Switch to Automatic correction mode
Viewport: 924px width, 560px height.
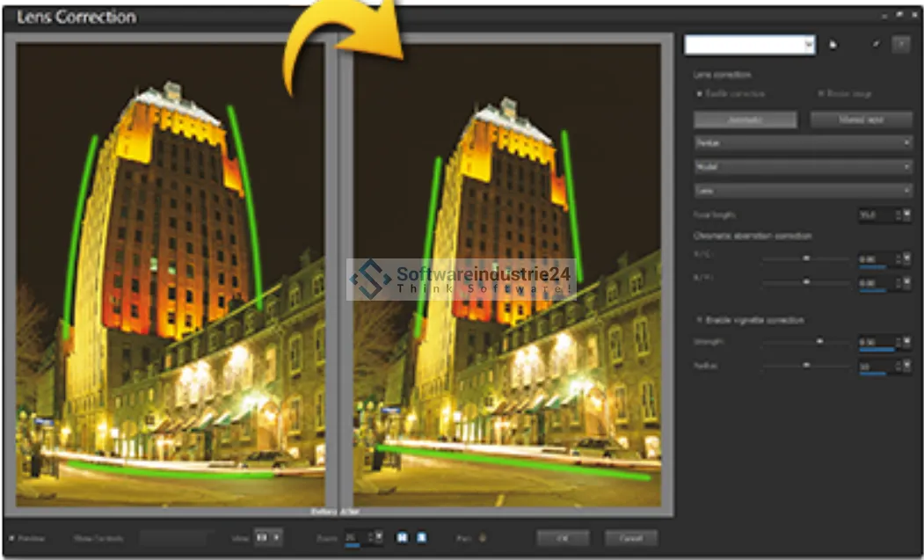click(745, 120)
